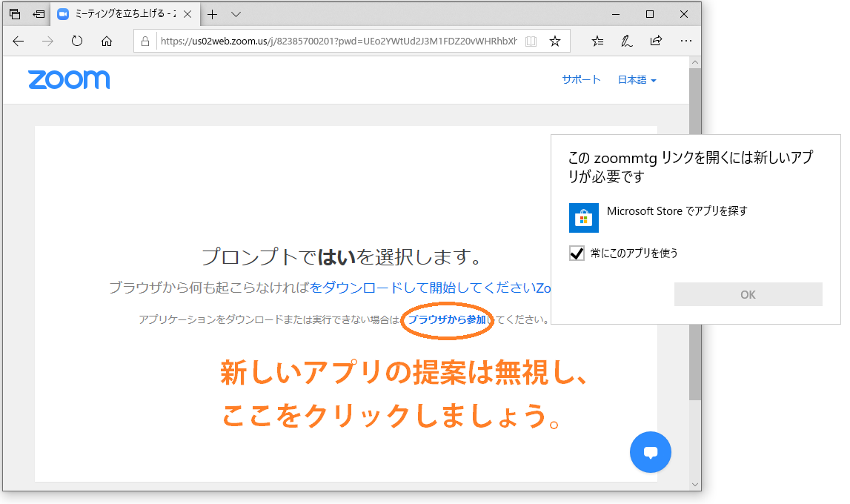Click the browser Forward arrow
The image size is (850, 504).
point(47,42)
